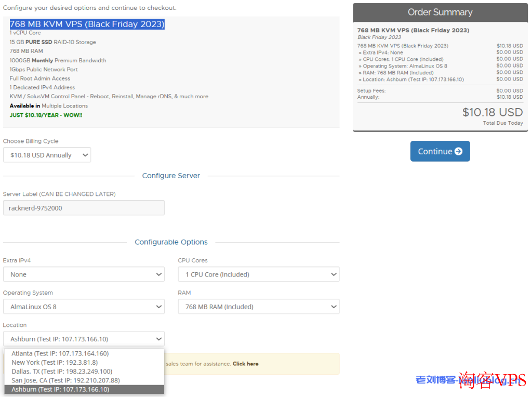This screenshot has height=397, width=532.
Task: Open the Operating System dropdown
Action: 84,307
